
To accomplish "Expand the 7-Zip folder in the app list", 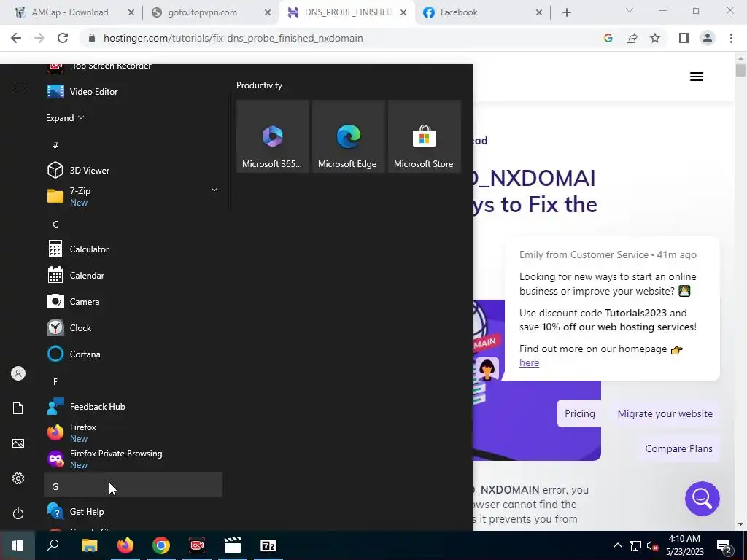I will click(133, 196).
